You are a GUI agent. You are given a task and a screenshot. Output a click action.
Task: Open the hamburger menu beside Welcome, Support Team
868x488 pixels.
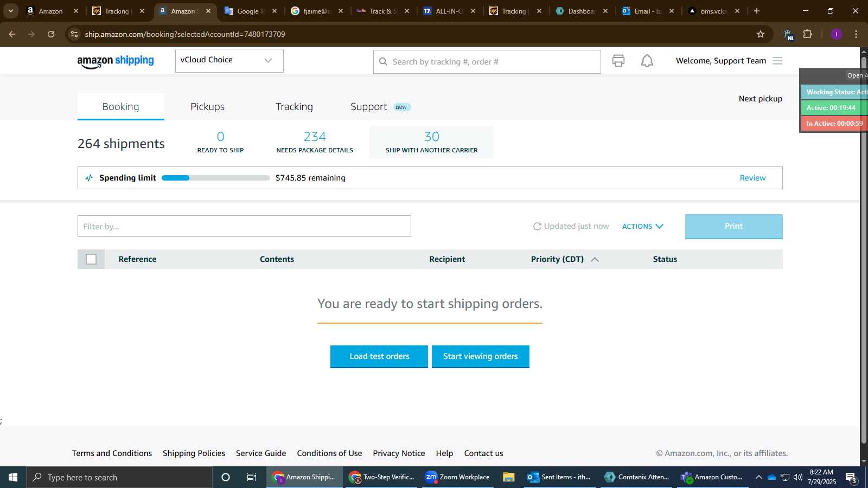click(x=777, y=61)
